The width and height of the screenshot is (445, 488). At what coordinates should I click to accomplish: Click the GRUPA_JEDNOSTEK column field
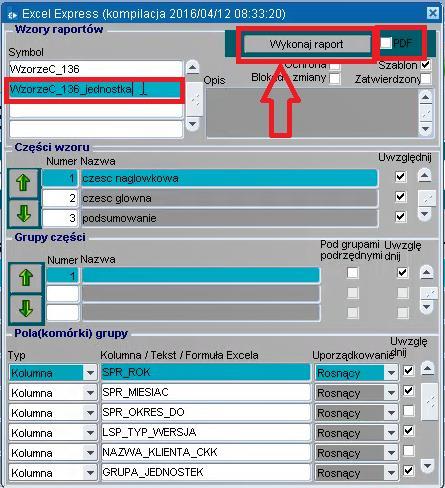click(x=206, y=472)
